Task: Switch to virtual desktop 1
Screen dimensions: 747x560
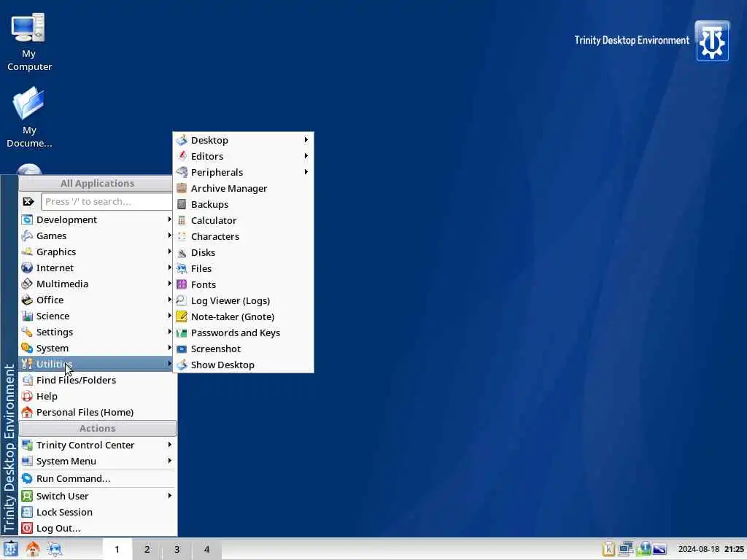Action: tap(117, 549)
